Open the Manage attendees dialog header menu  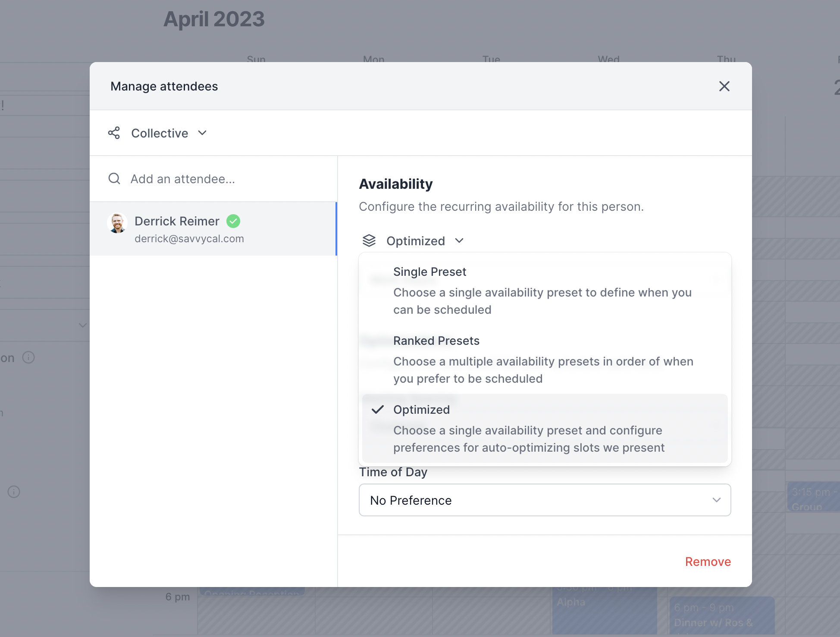[x=164, y=86]
